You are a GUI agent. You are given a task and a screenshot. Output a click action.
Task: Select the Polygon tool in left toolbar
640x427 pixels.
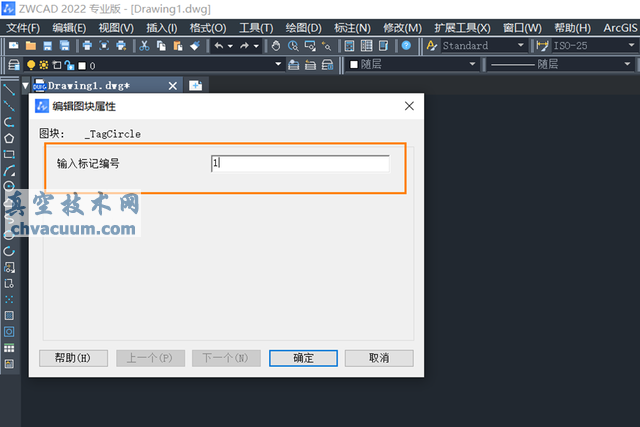pos(9,138)
